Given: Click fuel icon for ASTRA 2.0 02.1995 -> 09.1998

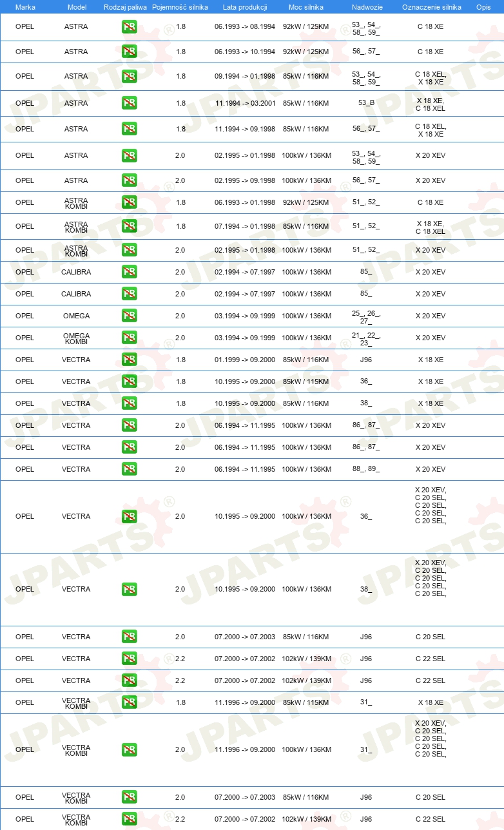Looking at the screenshot, I should point(130,180).
